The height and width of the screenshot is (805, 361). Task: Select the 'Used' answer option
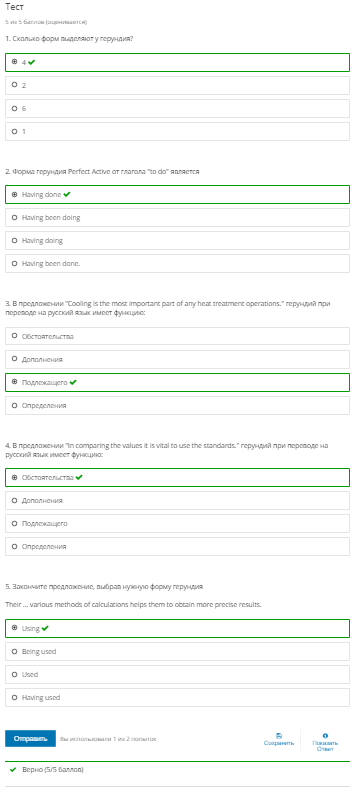pos(177,675)
